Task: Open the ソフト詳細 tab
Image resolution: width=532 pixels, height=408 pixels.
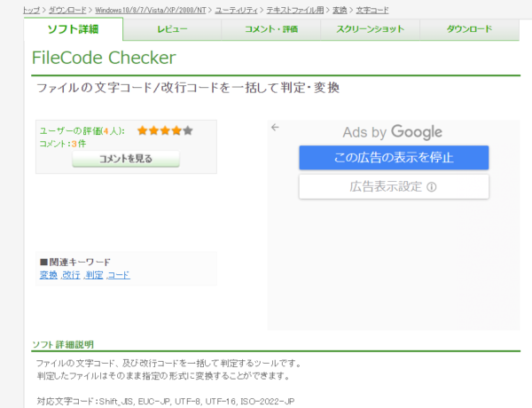Action: (74, 29)
